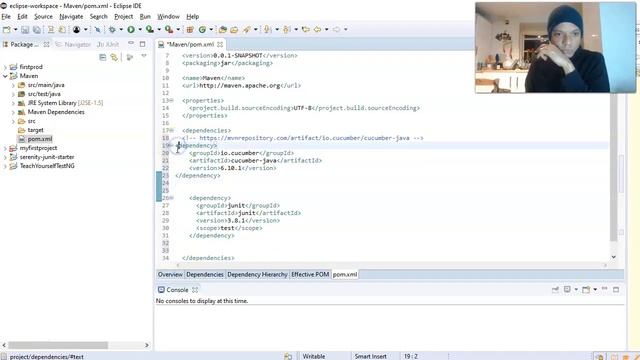Image resolution: width=640 pixels, height=360 pixels.
Task: Click Display Selected Console icon
Action: 567,289
